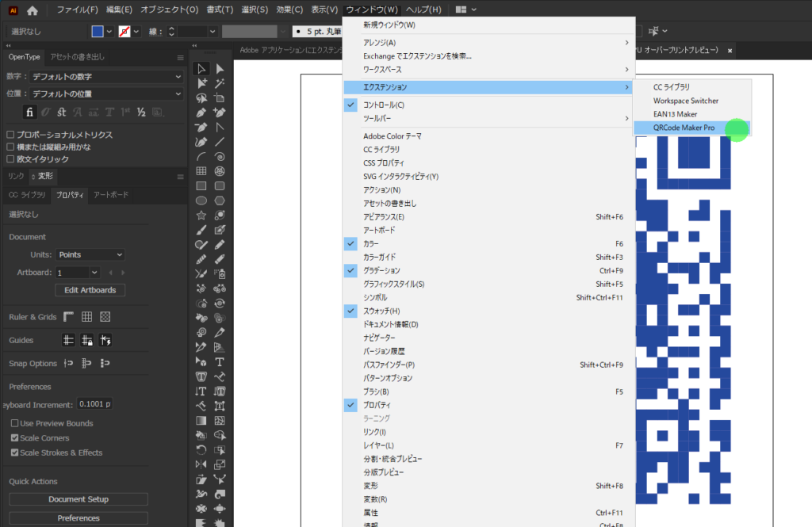Screen dimensions: 812x527
Task: Switch to the アートボード tab
Action: (111, 195)
